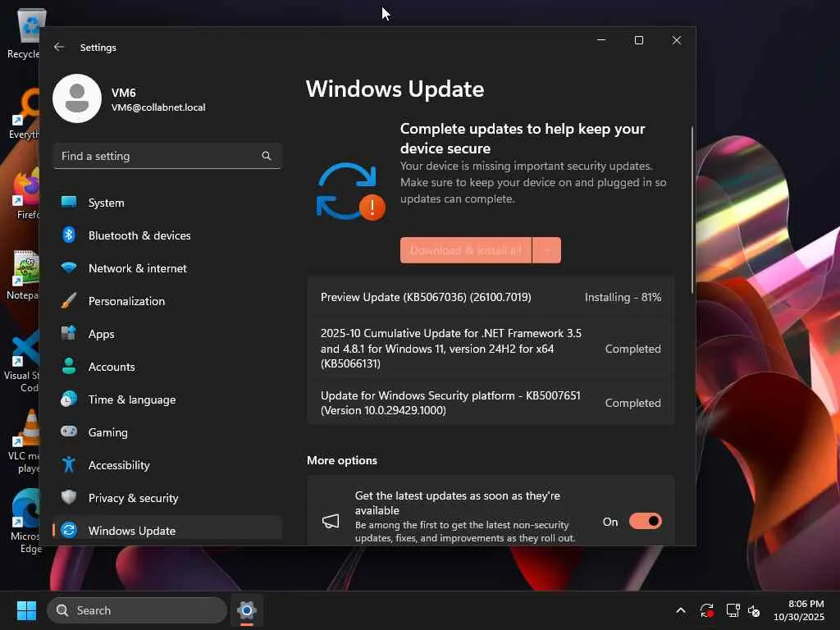Click the .NET Framework KB5066131 update row
This screenshot has width=840, height=630.
coord(491,348)
